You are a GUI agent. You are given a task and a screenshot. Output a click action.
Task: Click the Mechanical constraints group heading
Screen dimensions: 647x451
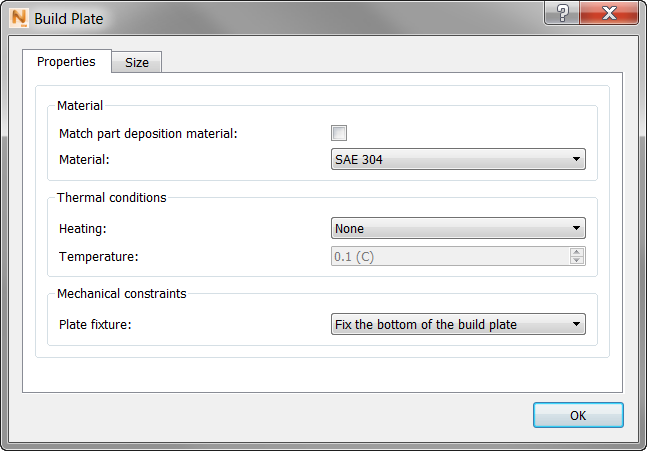pyautogui.click(x=121, y=293)
